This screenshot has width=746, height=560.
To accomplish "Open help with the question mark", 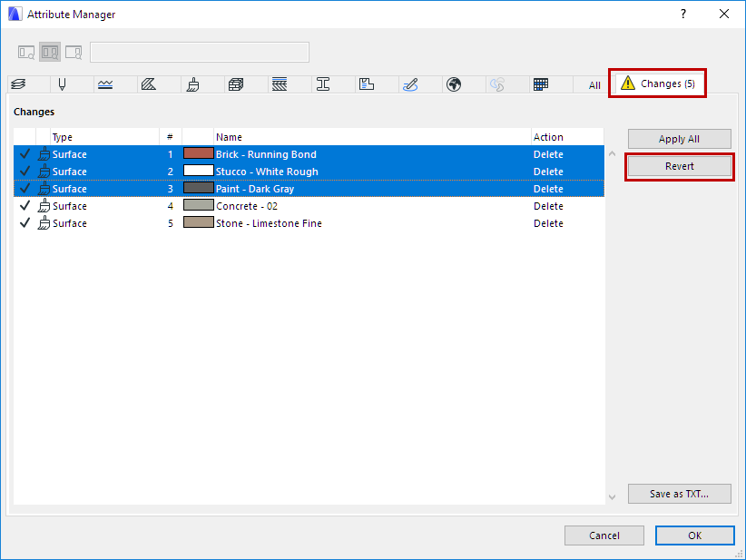I will (683, 14).
